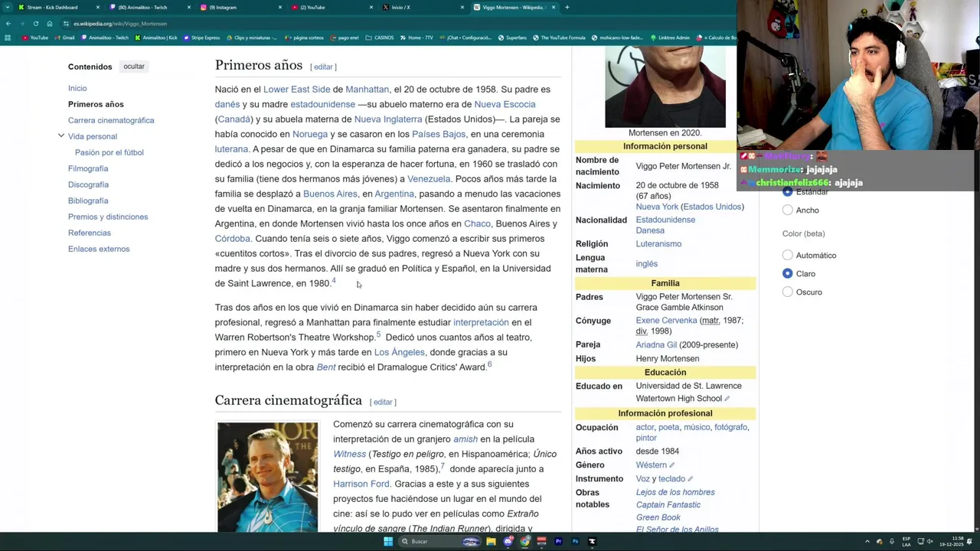This screenshot has height=551, width=980.
Task: Open the Luteranismo link in the infobox
Action: [658, 244]
